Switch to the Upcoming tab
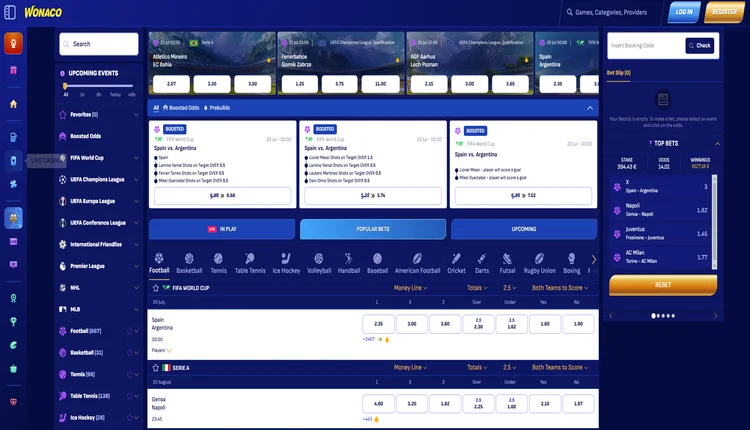Image resolution: width=750 pixels, height=430 pixels. pos(524,229)
